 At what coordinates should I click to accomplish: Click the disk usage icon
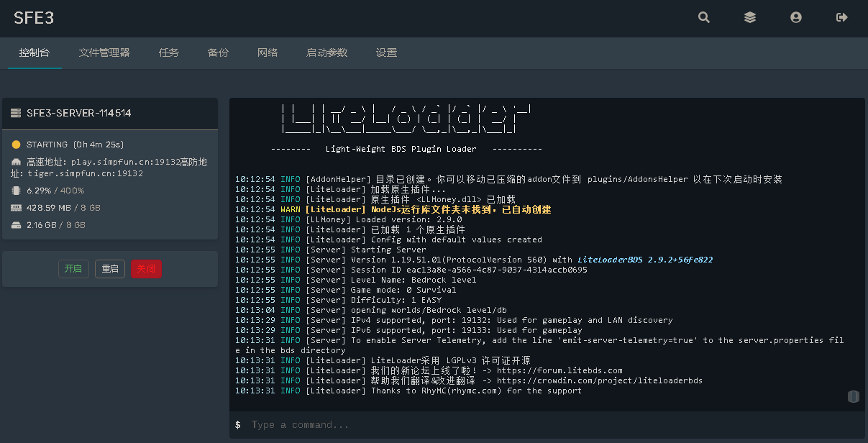click(16, 225)
